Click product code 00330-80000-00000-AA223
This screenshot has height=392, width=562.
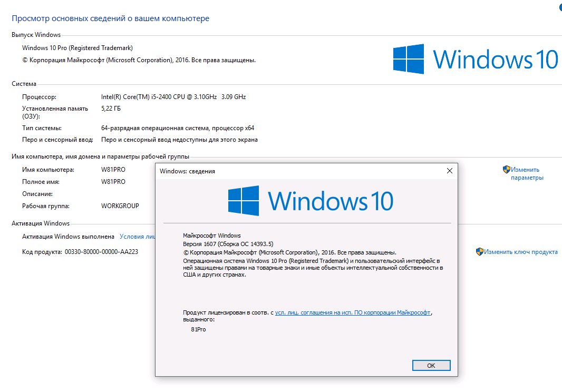click(x=101, y=252)
